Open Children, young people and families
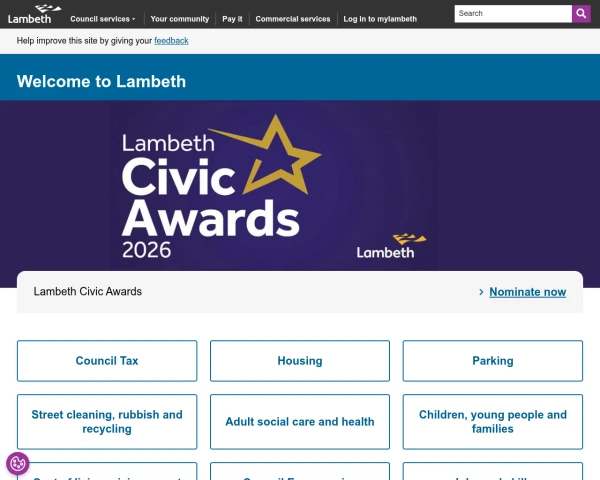Screen dimensions: 600x480 (x=493, y=422)
